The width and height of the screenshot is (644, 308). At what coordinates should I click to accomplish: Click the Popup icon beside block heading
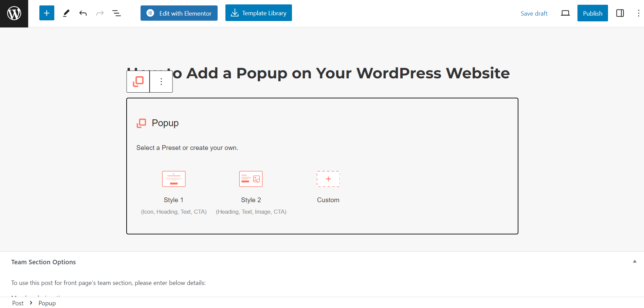point(141,123)
